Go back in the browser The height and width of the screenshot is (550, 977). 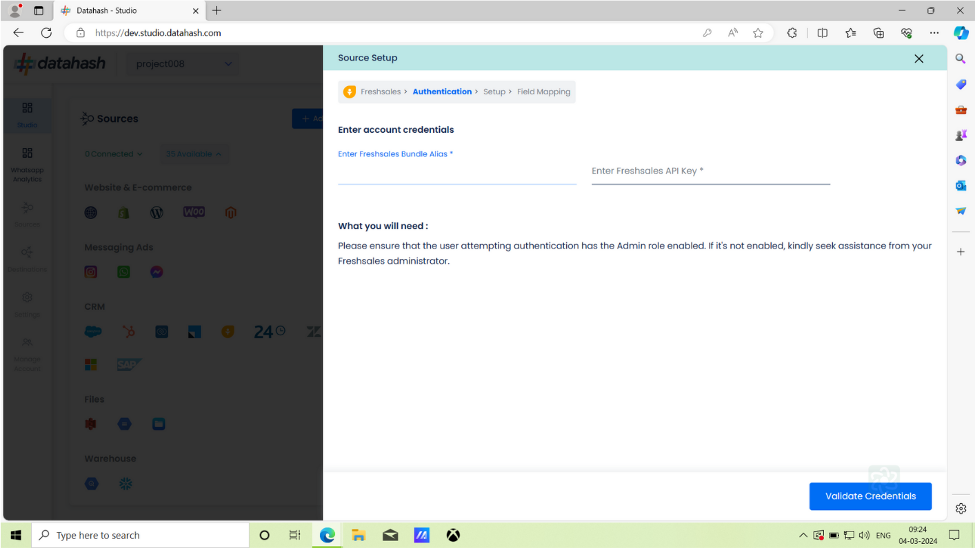pyautogui.click(x=18, y=33)
